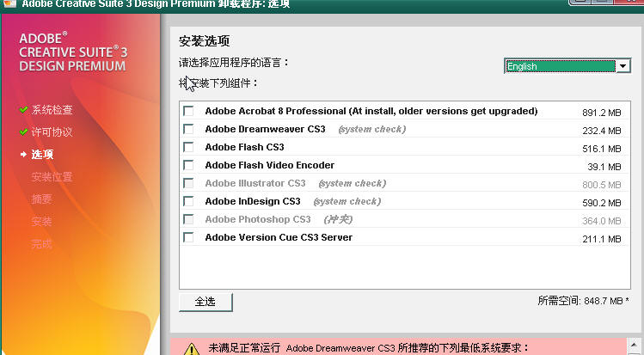This screenshot has height=355, width=644.
Task: Click the 安装位置 step in sidebar
Action: [52, 177]
